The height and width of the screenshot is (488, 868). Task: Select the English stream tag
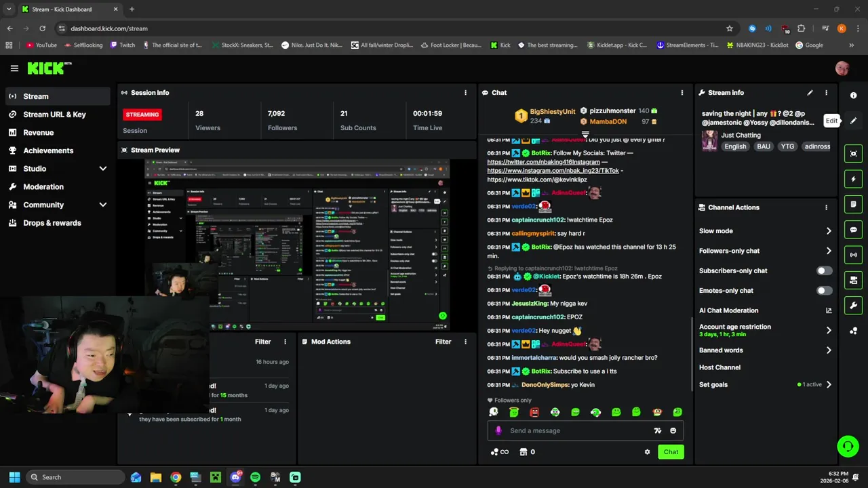tap(735, 146)
